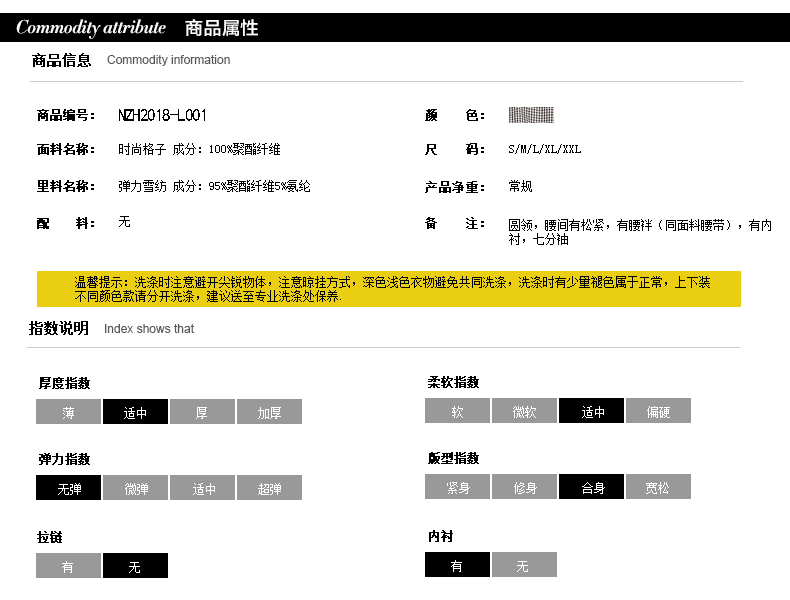
Task: Select 适中 under 弹力指数
Action: click(x=203, y=488)
